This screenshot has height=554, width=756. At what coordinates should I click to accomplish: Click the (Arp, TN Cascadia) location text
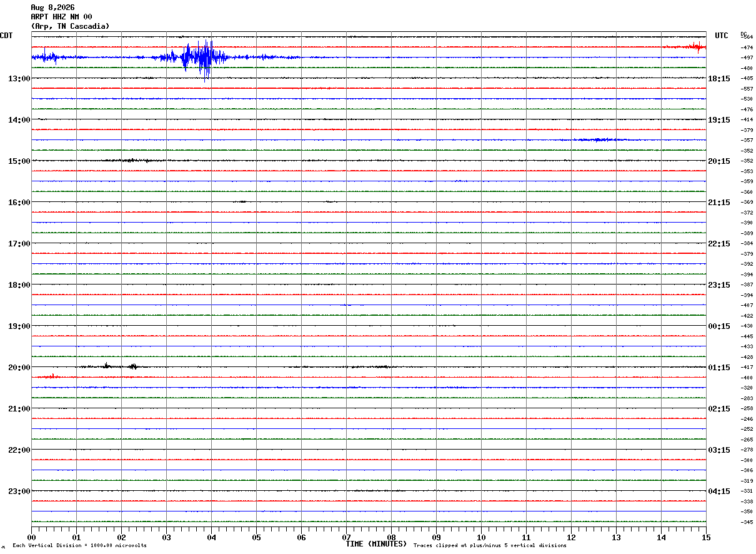(x=70, y=26)
